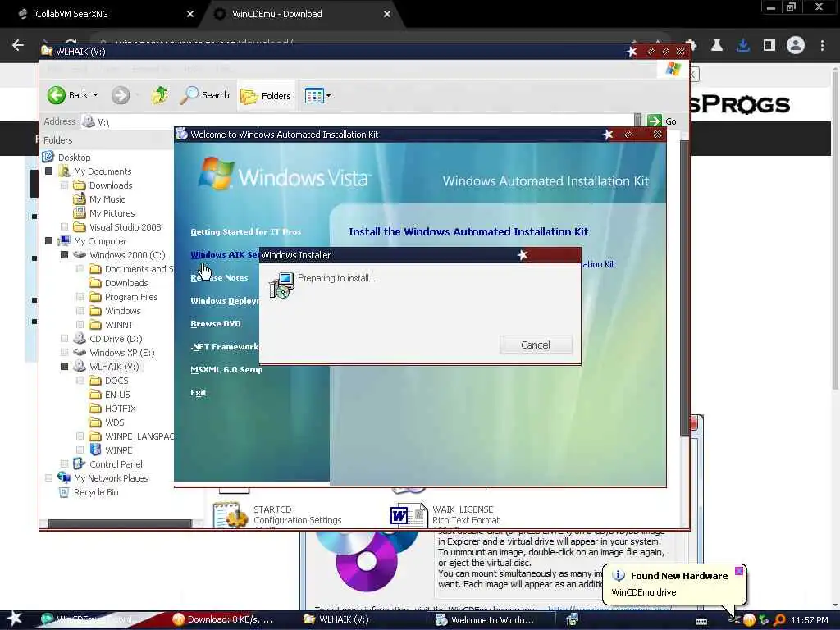Expand the Documents and Settings folder node
Viewport: 840px width, 630px height.
tap(80, 269)
